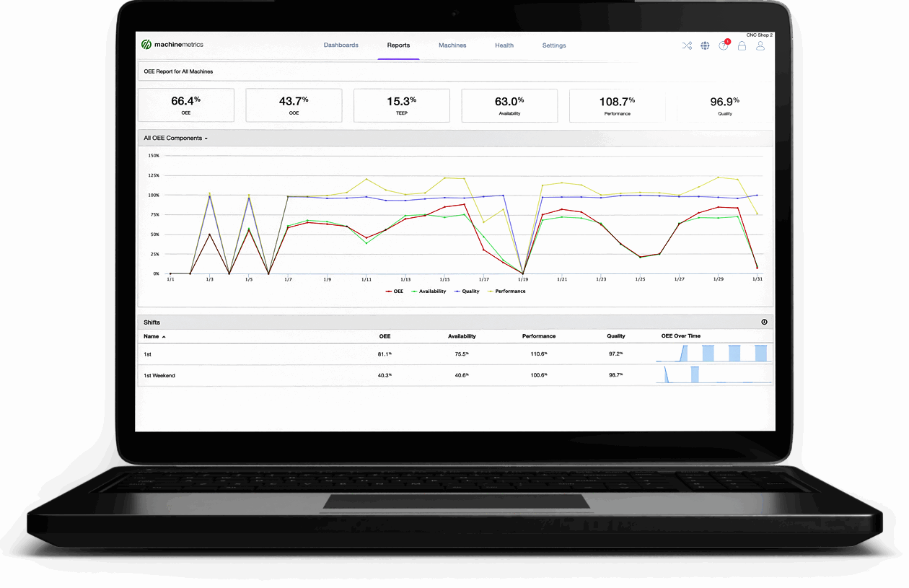Toggle the OEE series in the chart legend
This screenshot has height=588, width=909.
[394, 291]
